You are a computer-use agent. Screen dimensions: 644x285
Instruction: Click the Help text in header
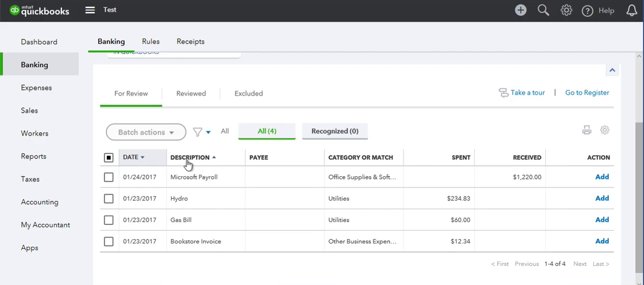(606, 11)
